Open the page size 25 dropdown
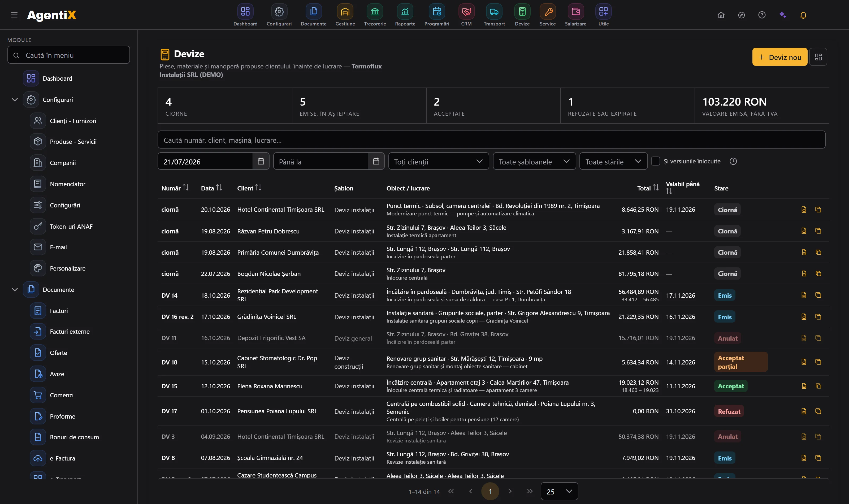The width and height of the screenshot is (849, 504). tap(559, 492)
